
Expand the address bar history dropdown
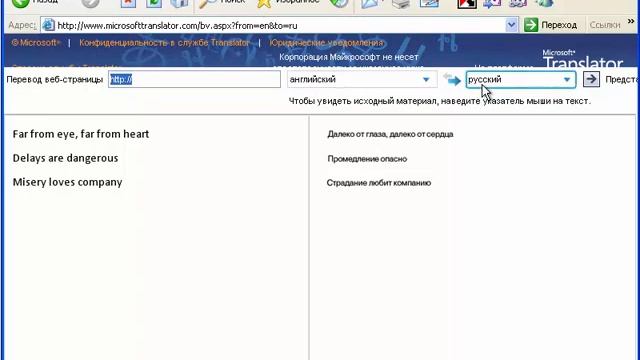(511, 25)
